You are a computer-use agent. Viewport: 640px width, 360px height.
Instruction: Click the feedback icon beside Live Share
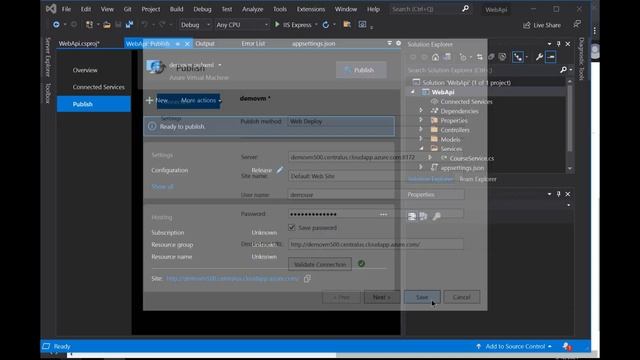[x=577, y=24]
